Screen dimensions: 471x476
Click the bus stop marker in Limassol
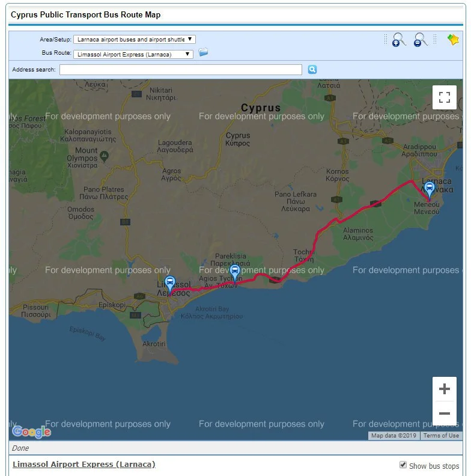tap(170, 283)
